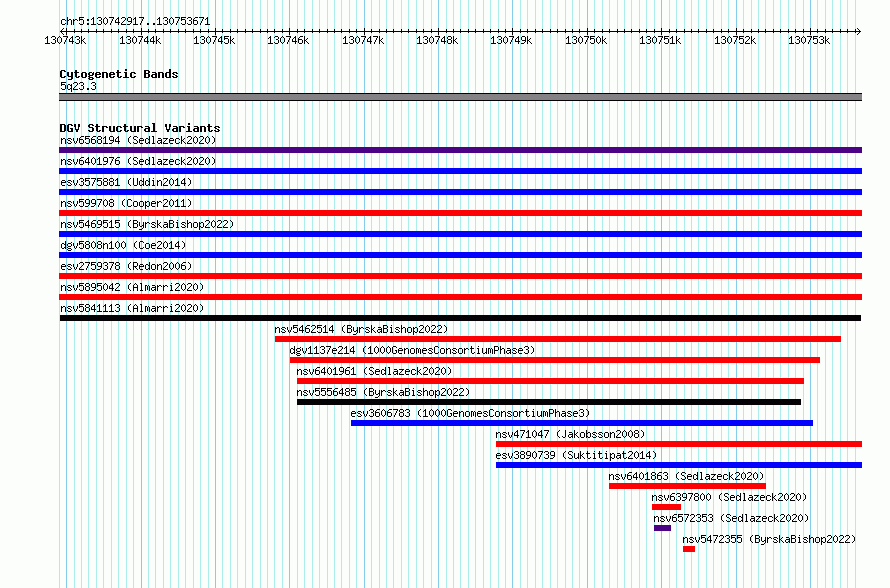
Task: Click the small red nsv5472355 bar
Action: click(x=689, y=549)
